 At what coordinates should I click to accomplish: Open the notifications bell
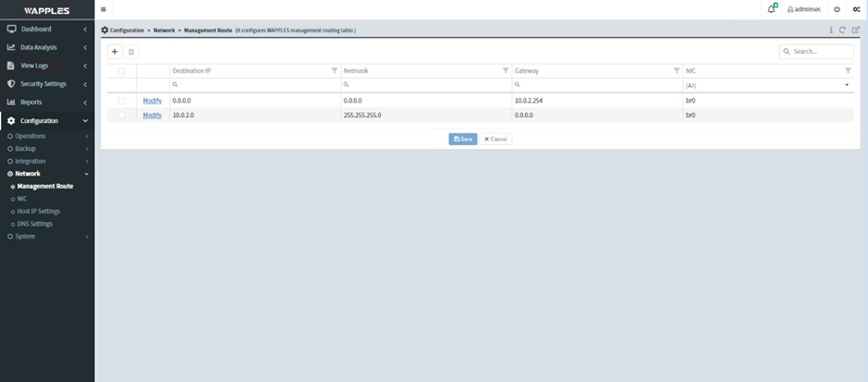(771, 9)
